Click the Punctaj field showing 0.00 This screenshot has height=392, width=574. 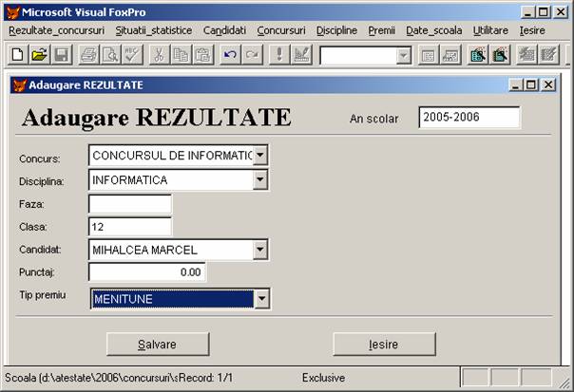tap(146, 272)
